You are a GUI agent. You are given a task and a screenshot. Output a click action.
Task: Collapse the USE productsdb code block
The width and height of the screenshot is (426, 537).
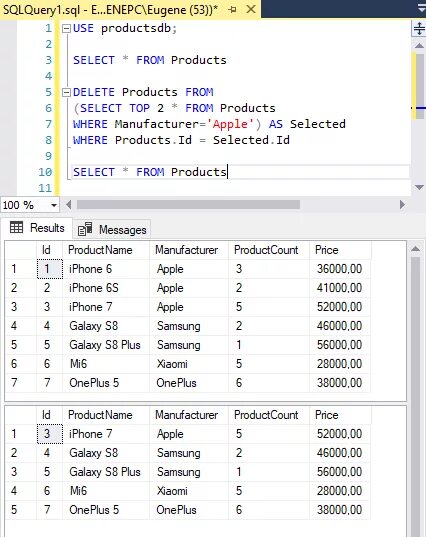pos(66,28)
